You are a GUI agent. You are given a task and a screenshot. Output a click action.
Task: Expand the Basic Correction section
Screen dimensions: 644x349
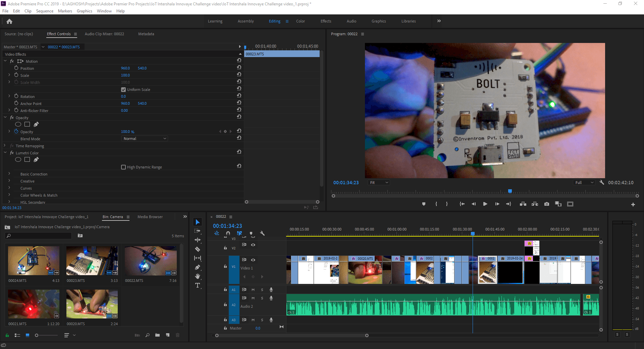9,174
